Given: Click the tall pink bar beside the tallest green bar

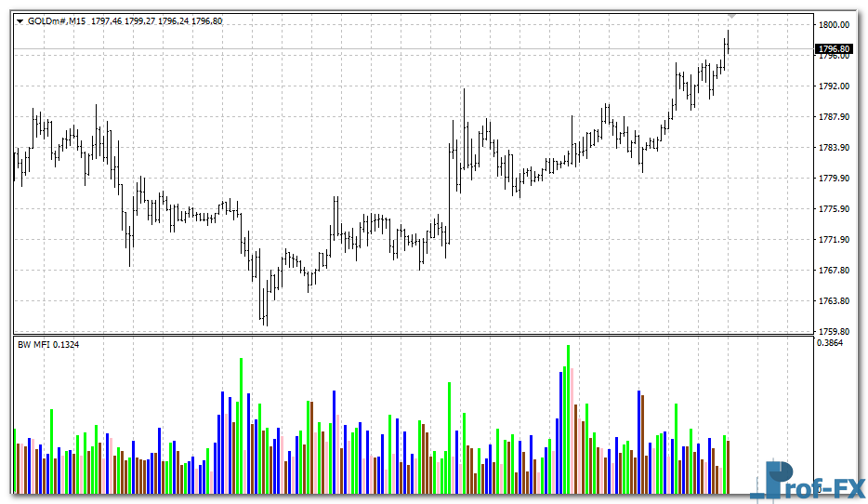Looking at the screenshot, I should (572, 430).
